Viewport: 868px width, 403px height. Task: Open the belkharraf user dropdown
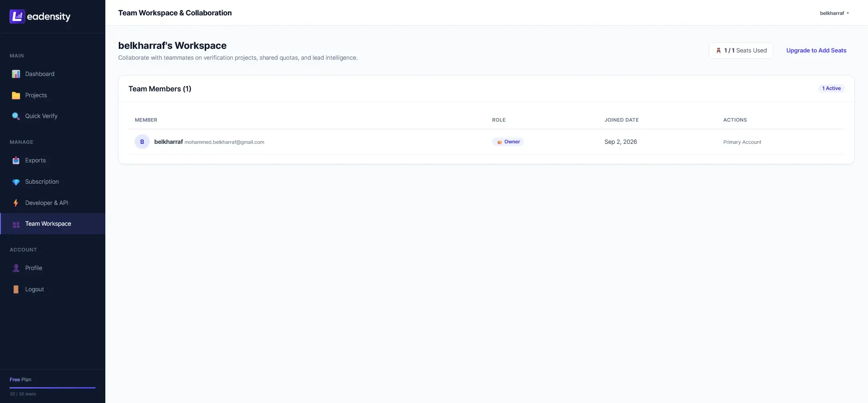tap(835, 13)
